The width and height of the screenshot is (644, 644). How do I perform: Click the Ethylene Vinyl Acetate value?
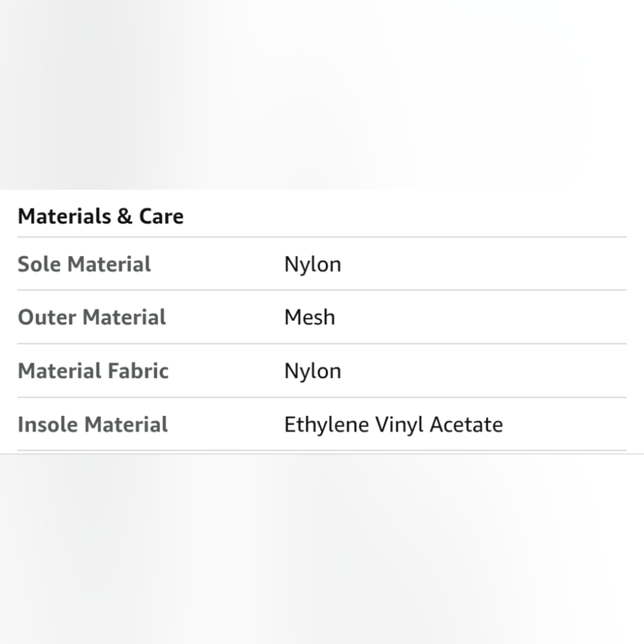click(x=393, y=426)
